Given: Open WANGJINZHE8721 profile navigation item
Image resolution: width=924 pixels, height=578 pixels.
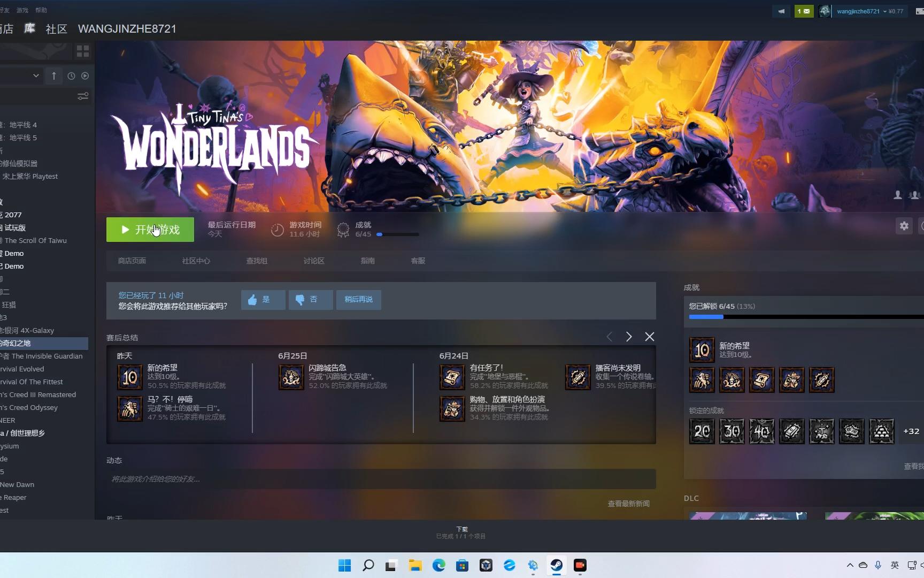Looking at the screenshot, I should [127, 29].
